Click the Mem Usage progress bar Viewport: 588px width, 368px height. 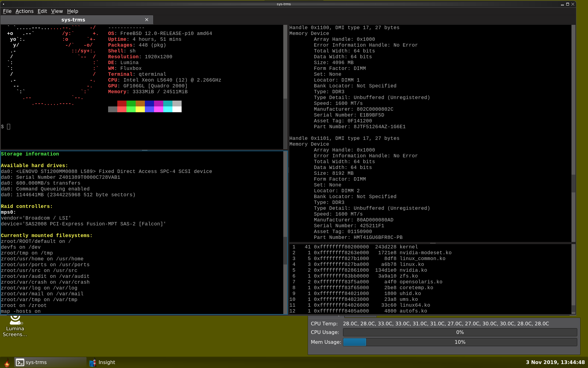[460, 342]
